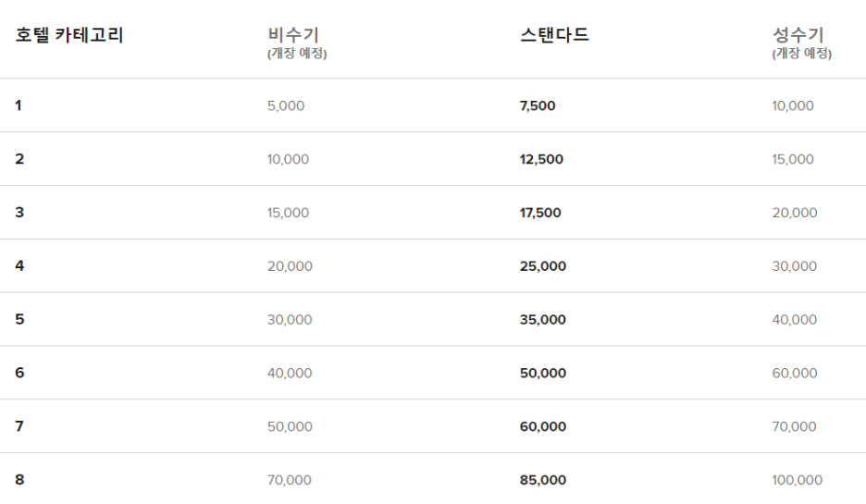Click the 호텔 카테고리 column header
This screenshot has height=504, width=866.
[69, 36]
